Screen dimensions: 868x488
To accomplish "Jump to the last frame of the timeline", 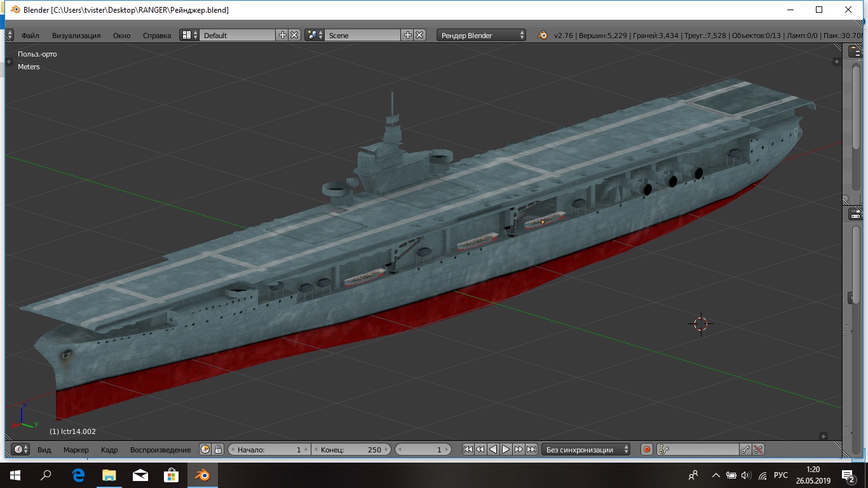I will (531, 449).
